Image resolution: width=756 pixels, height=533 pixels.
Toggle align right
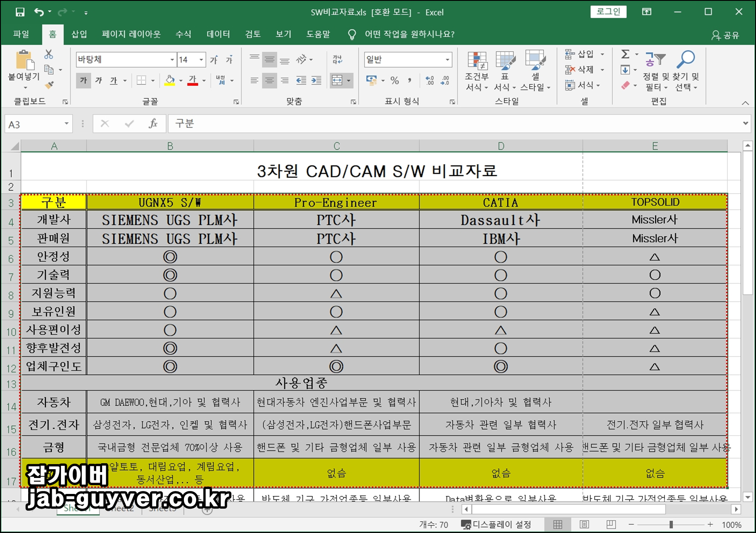[285, 80]
